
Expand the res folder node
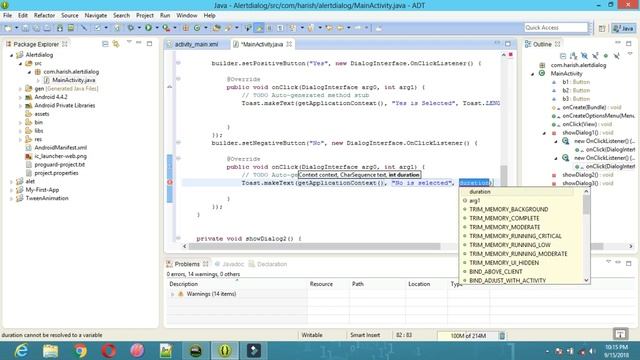click(20, 140)
